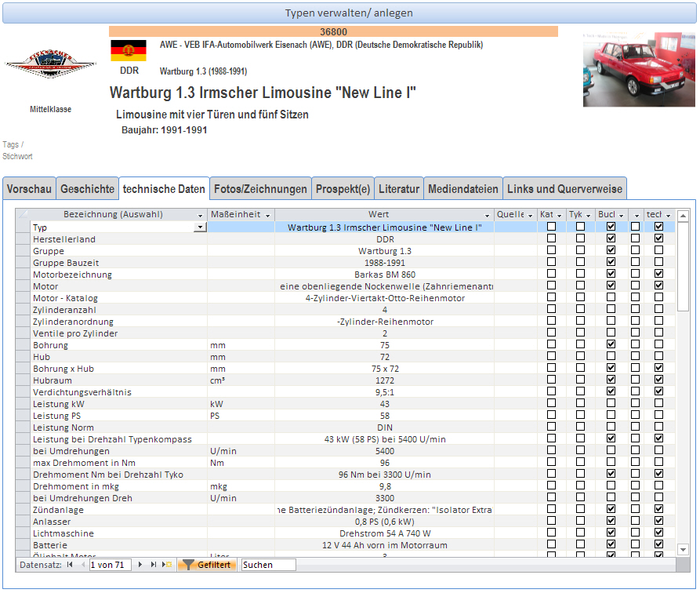Click record number field 1 von 71

(111, 565)
